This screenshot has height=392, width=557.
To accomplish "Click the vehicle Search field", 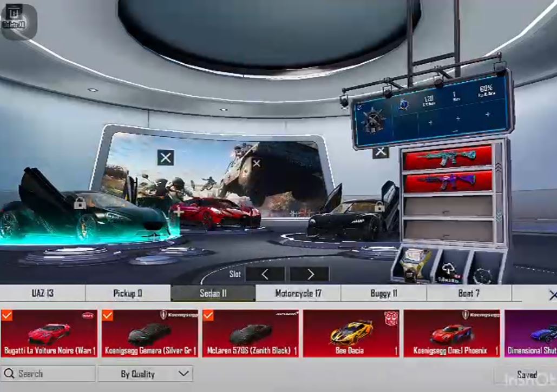I will [x=48, y=374].
